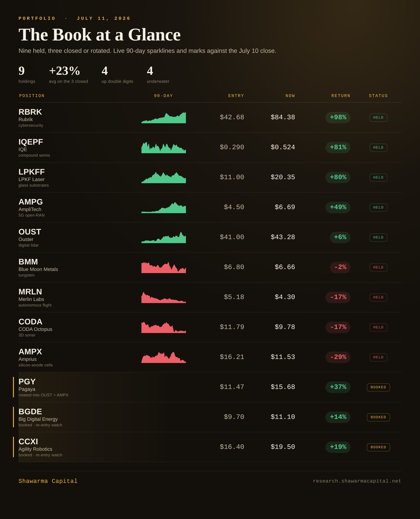The height and width of the screenshot is (519, 420).
Task: Click the HELD badge in the OUST row
Action: coord(378,238)
